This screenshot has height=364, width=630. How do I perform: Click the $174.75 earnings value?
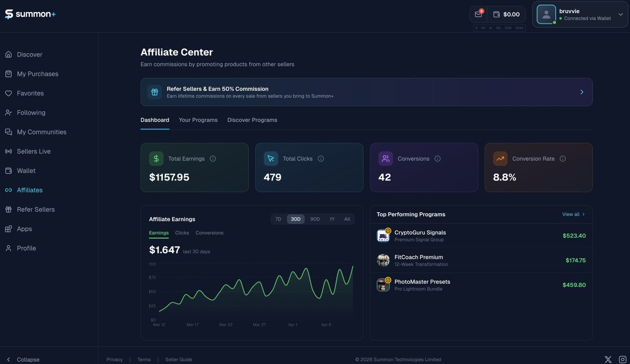click(x=575, y=261)
